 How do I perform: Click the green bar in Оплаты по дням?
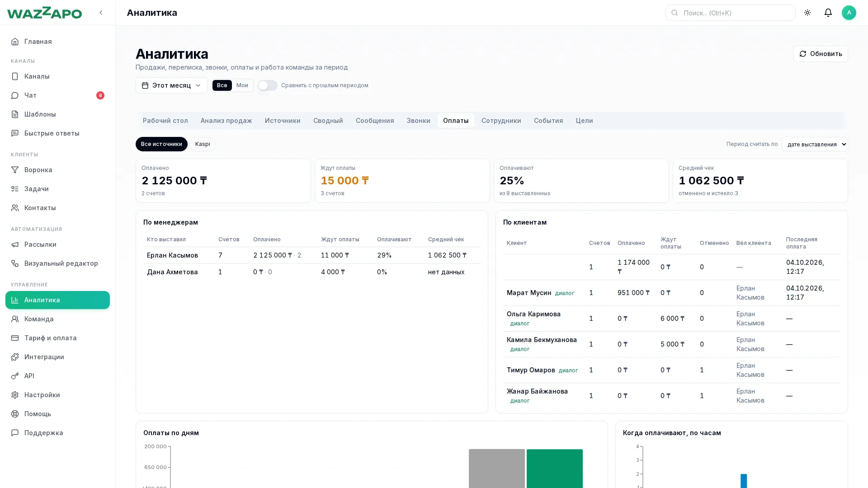pos(555,469)
